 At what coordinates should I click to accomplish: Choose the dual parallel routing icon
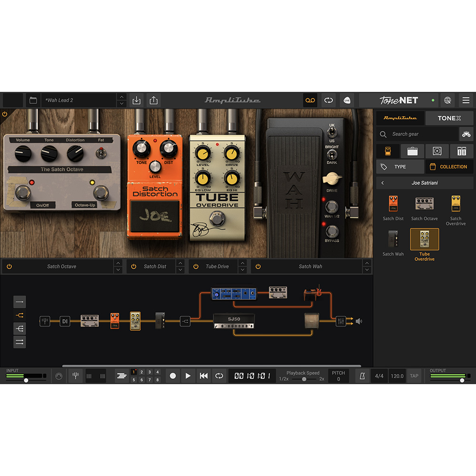pos(20,342)
